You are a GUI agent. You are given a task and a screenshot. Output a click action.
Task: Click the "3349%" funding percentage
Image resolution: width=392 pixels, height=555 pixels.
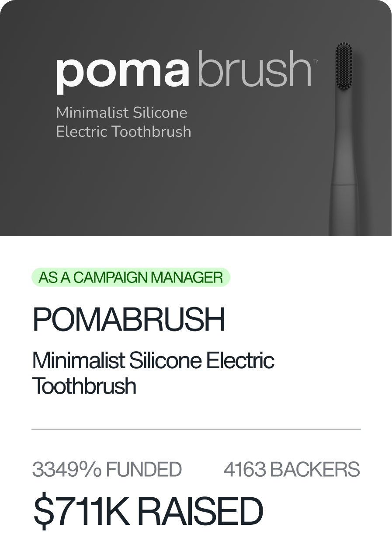tap(67, 470)
